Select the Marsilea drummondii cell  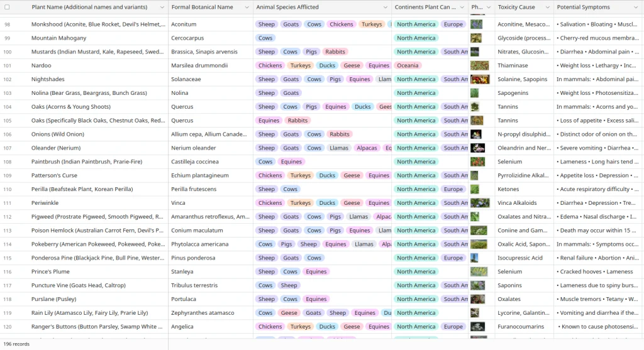(211, 65)
